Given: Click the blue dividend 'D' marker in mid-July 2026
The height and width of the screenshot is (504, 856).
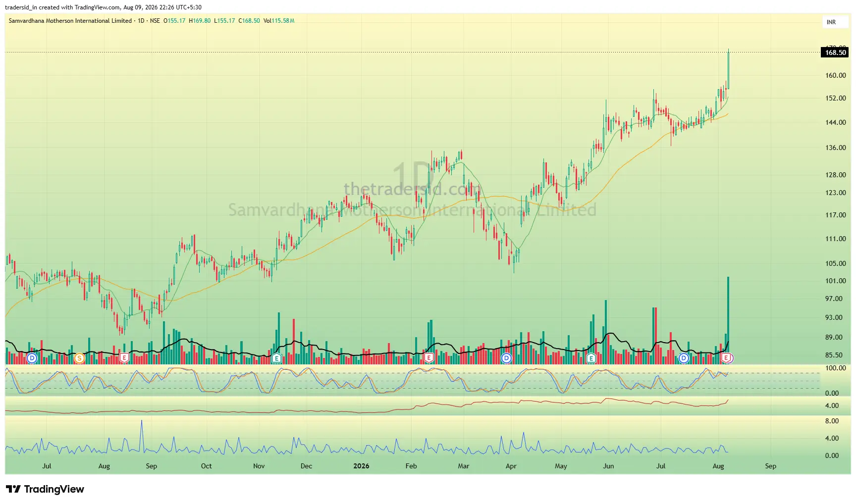Looking at the screenshot, I should click(684, 357).
